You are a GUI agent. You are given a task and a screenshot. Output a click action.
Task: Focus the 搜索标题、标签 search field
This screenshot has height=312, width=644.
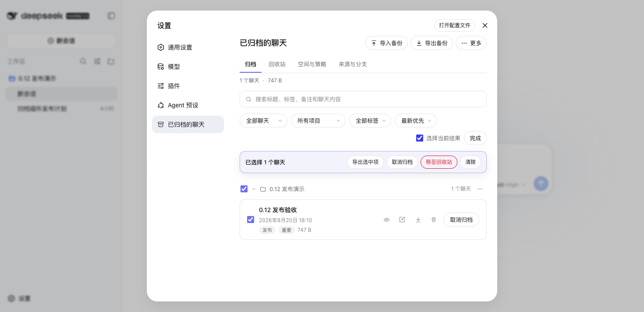(363, 99)
